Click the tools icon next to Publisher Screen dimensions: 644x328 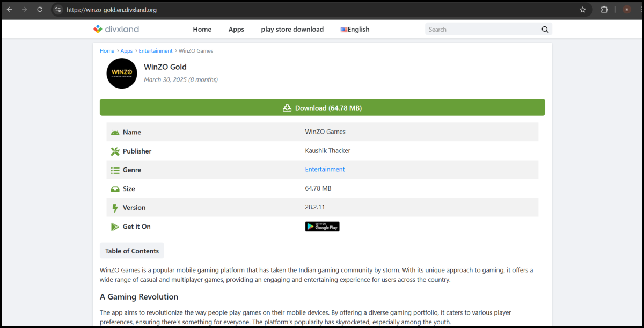(115, 151)
